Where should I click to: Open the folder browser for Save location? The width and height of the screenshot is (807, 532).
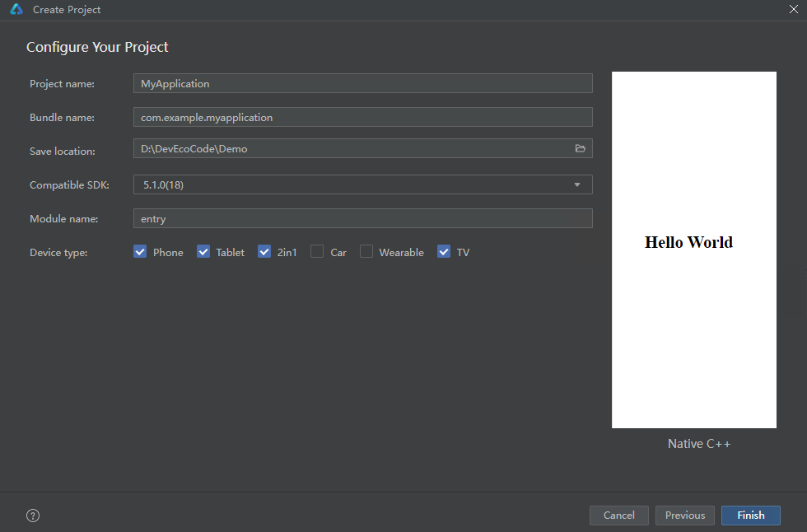click(580, 148)
